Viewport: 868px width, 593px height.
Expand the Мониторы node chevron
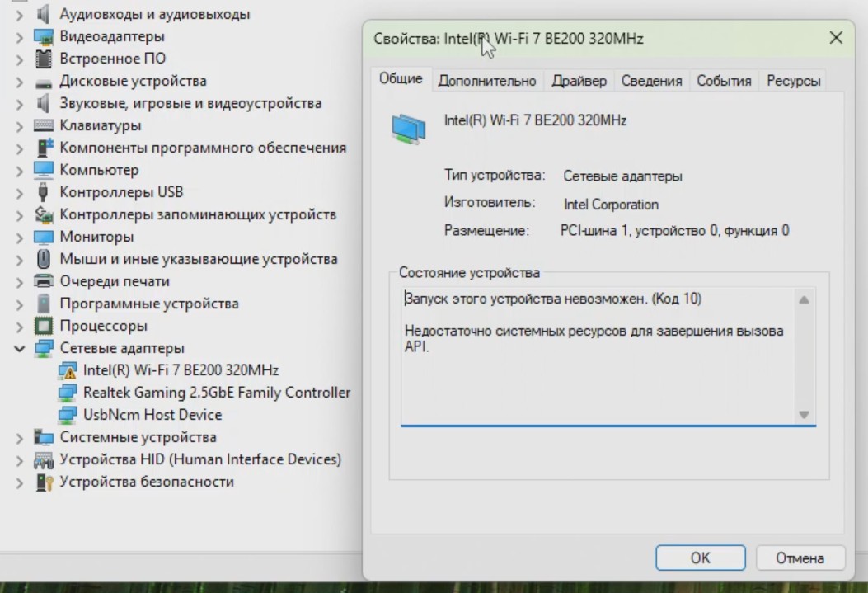(x=20, y=238)
